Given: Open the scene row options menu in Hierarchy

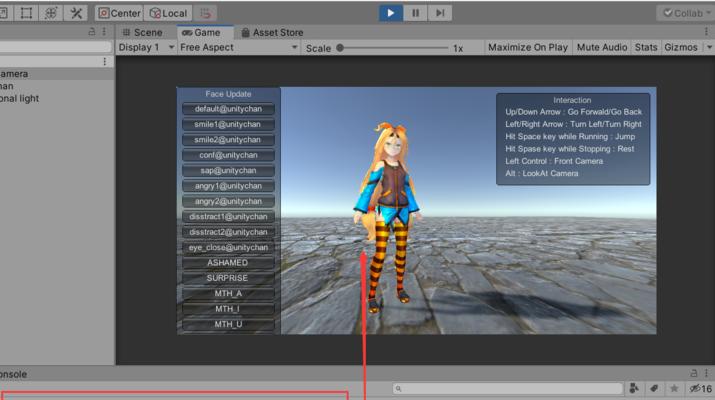Looking at the screenshot, I should tap(104, 62).
